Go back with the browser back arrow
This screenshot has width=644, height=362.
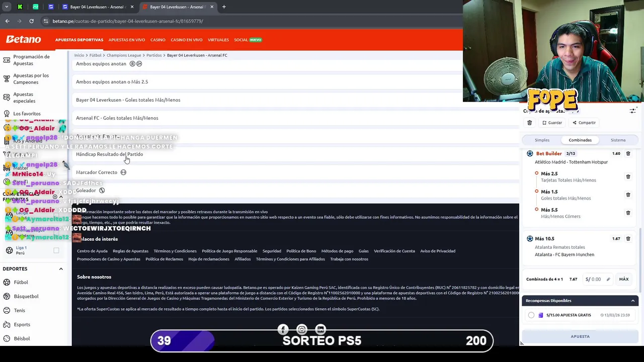click(7, 21)
